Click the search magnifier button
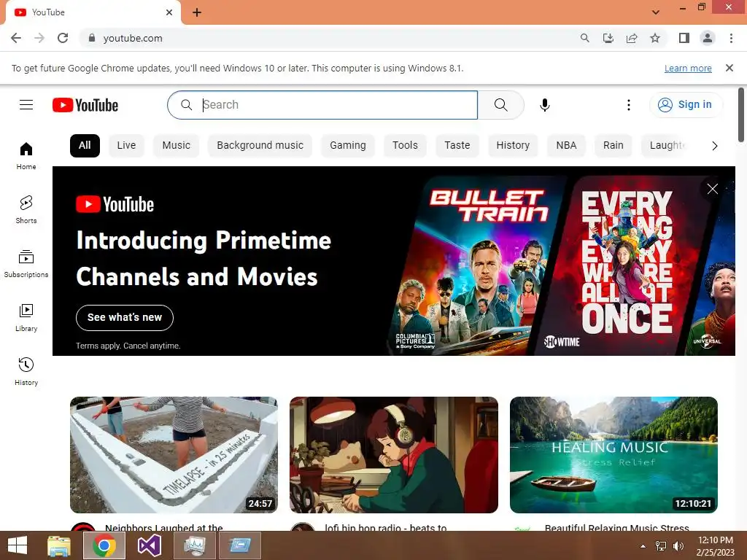The image size is (747, 560). (x=500, y=105)
